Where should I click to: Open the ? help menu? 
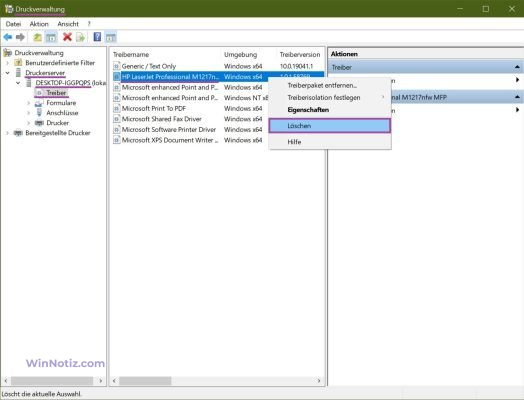click(x=89, y=24)
